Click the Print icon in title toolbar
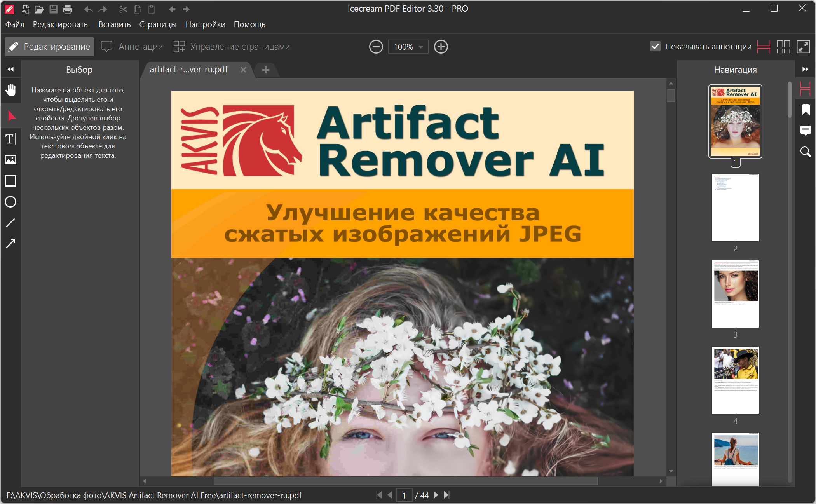Image resolution: width=816 pixels, height=504 pixels. coord(68,9)
